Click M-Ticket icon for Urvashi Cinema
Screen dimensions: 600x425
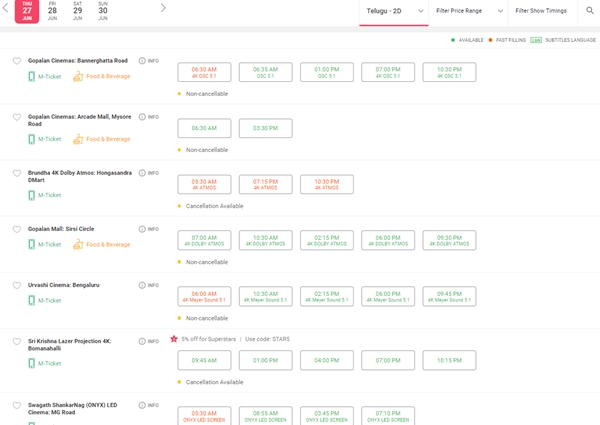click(x=32, y=300)
